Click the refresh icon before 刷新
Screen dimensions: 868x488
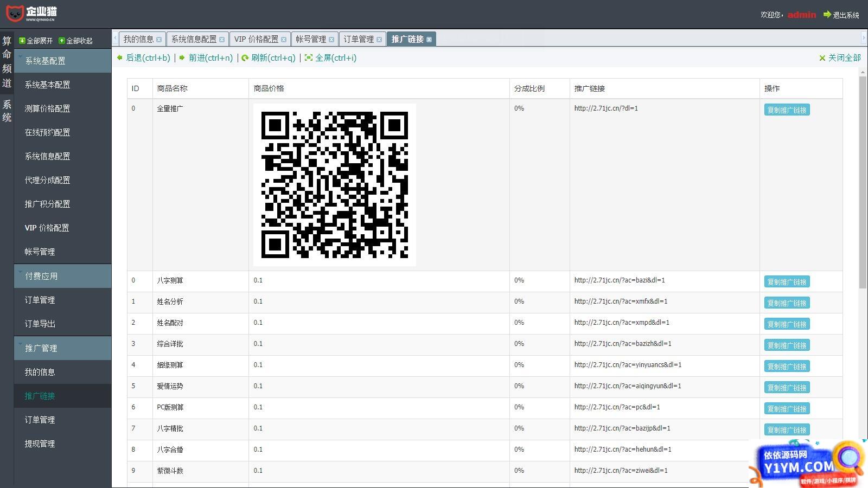coord(245,57)
